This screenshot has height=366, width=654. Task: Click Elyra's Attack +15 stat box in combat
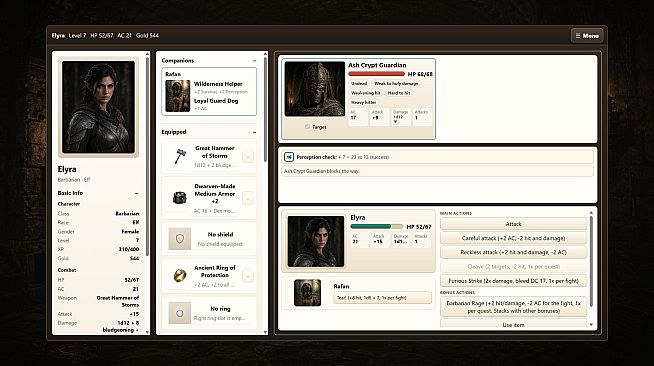tap(380, 240)
